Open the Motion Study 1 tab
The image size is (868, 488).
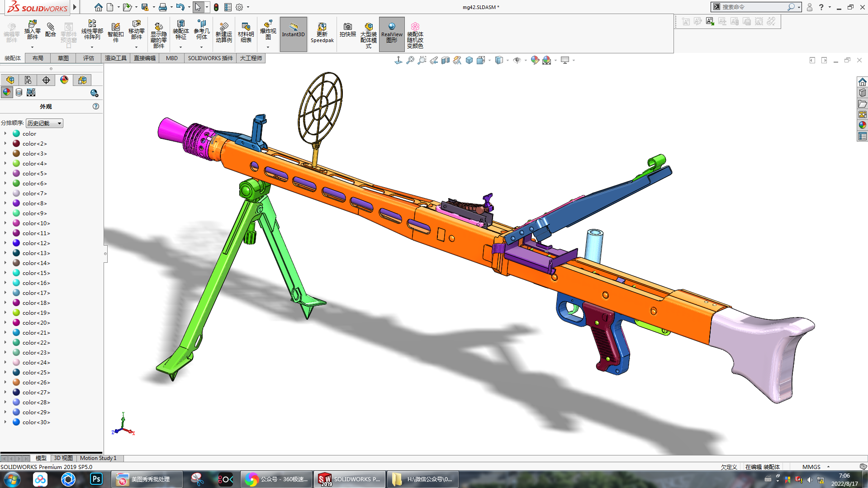(x=98, y=458)
